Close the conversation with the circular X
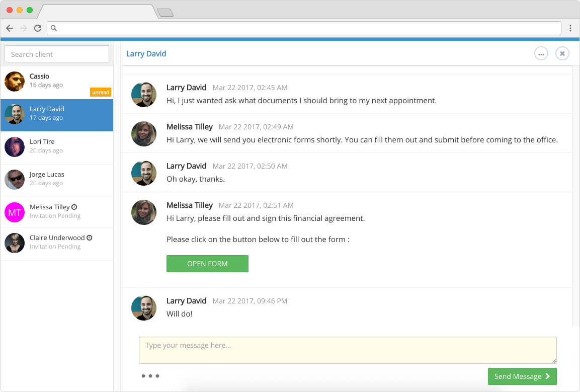This screenshot has width=580, height=392. 562,53
